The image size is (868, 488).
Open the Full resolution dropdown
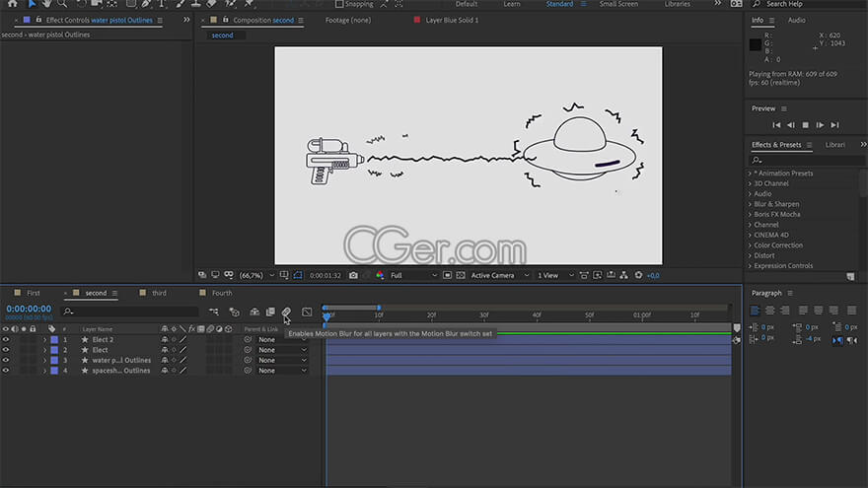pos(413,275)
